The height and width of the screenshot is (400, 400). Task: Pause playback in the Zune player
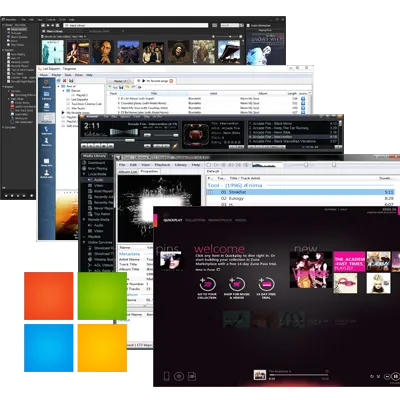[x=395, y=376]
